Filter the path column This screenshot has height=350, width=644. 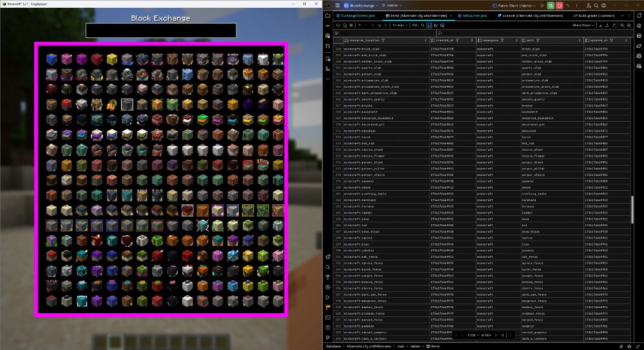click(x=538, y=41)
